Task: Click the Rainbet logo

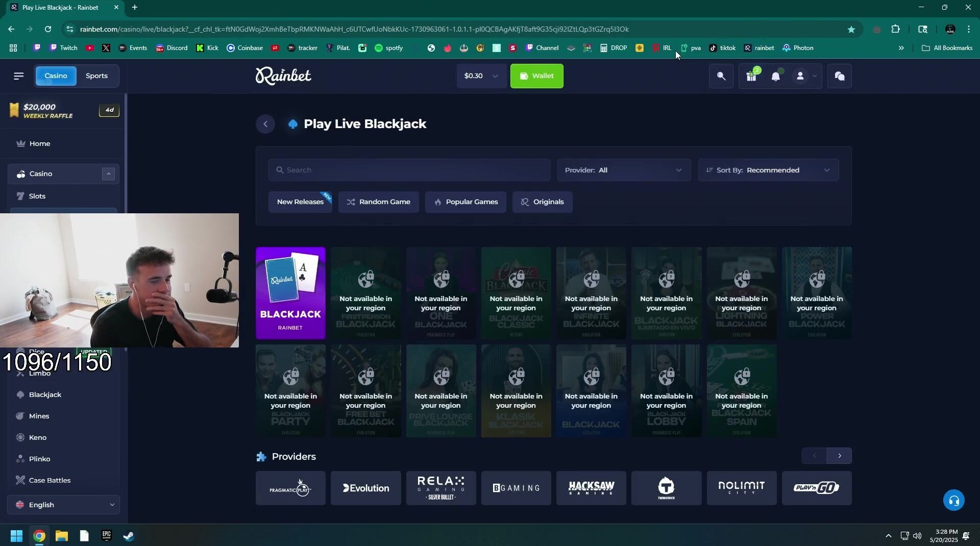Action: point(283,76)
